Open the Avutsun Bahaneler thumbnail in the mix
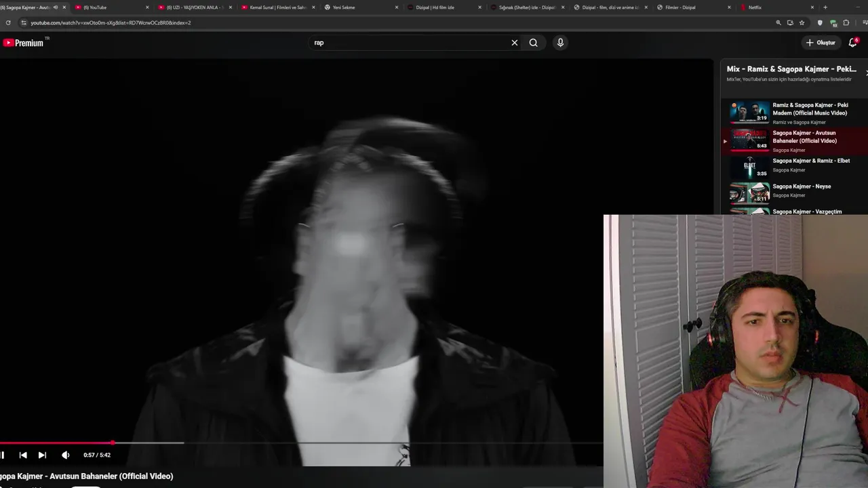Screen dimensions: 868x488 749,140
